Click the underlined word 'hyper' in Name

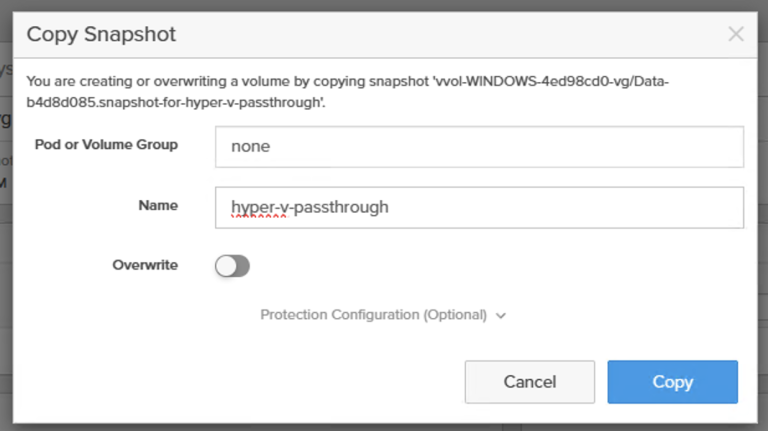[250, 208]
